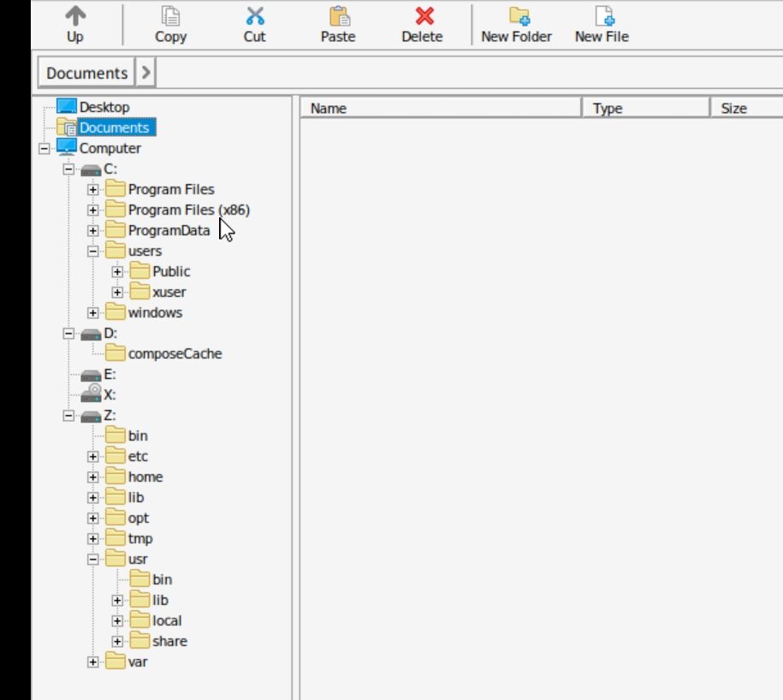Expand the home folder node
783x700 pixels.
tap(93, 477)
